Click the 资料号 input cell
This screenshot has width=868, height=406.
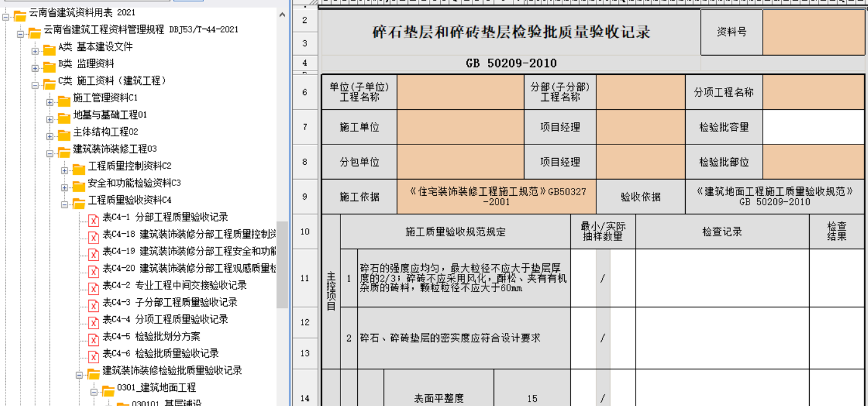813,32
